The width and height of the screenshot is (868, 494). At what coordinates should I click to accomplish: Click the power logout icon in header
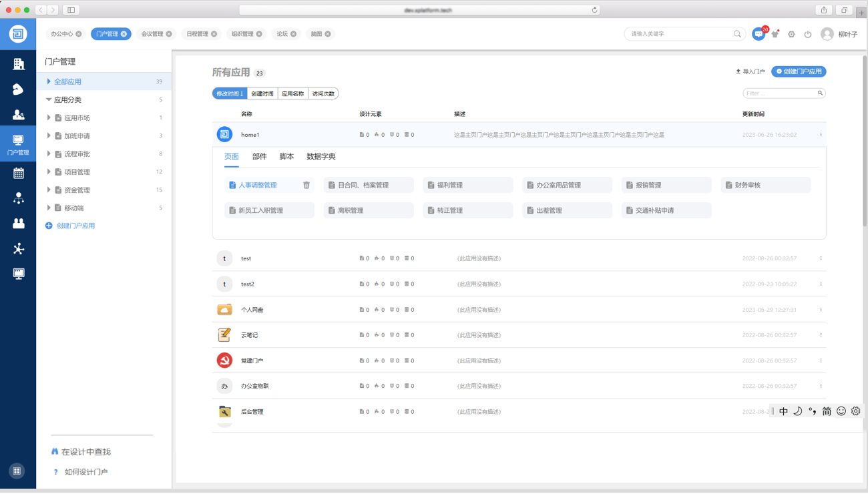pyautogui.click(x=807, y=34)
